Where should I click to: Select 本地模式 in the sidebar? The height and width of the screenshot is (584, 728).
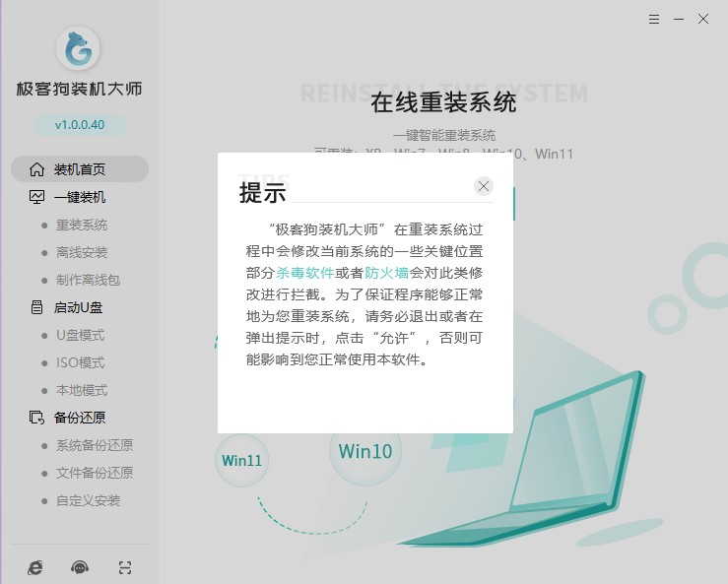(82, 390)
